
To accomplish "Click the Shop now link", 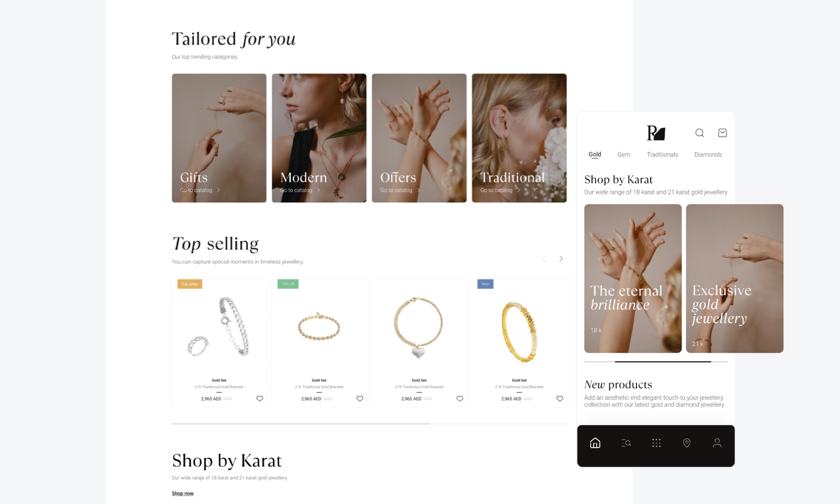I will [182, 493].
